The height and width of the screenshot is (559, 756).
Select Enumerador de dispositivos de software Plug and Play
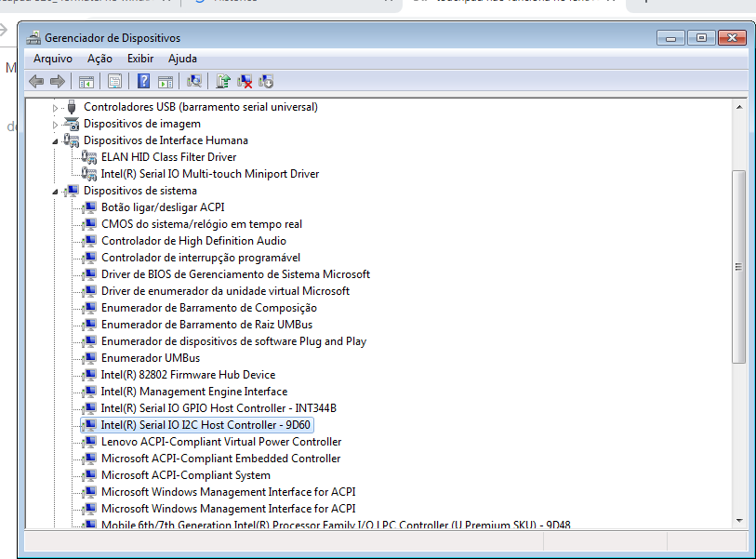(x=233, y=341)
